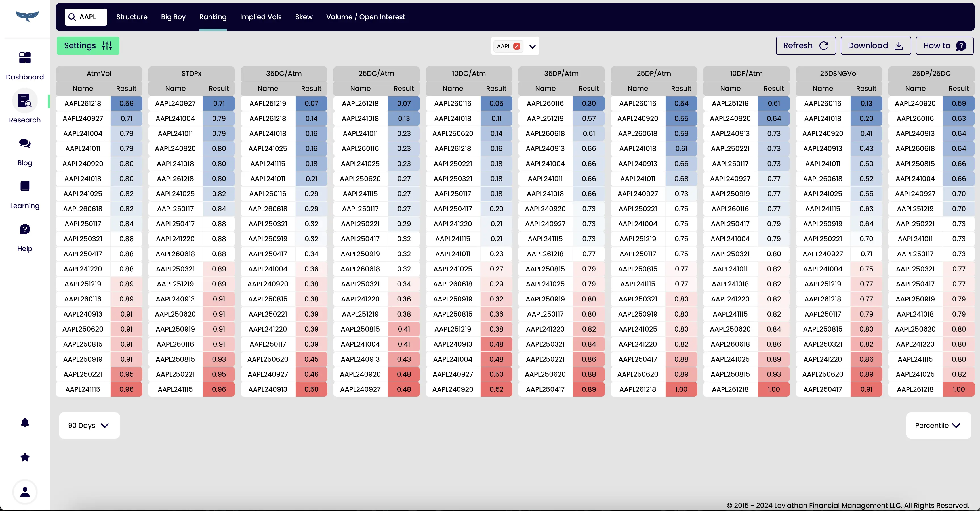The width and height of the screenshot is (980, 511).
Task: Open the Percentile mode dropdown
Action: click(938, 425)
